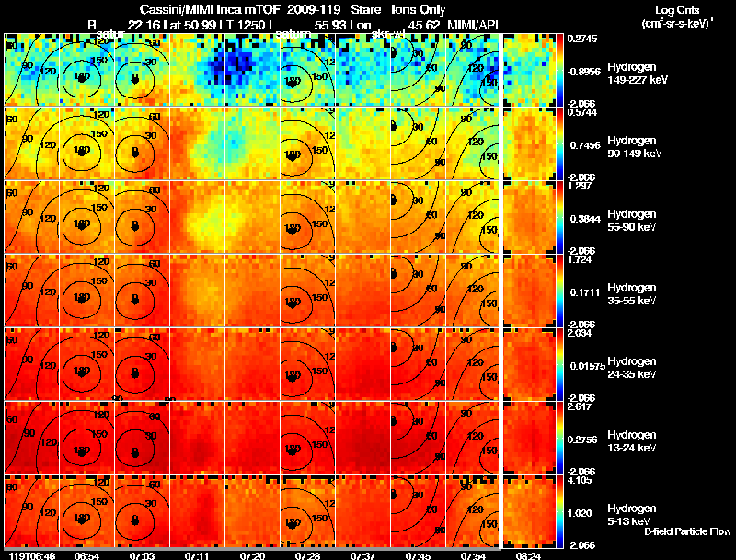Click the Hydrogen 13-24 keV label
This screenshot has width=736, height=560.
(x=632, y=441)
